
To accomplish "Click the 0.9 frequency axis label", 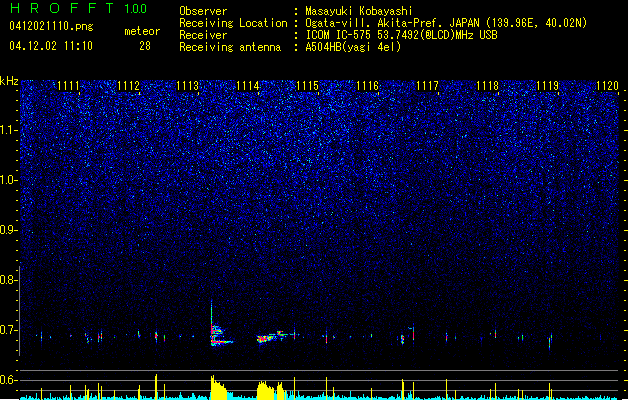I will [8, 230].
